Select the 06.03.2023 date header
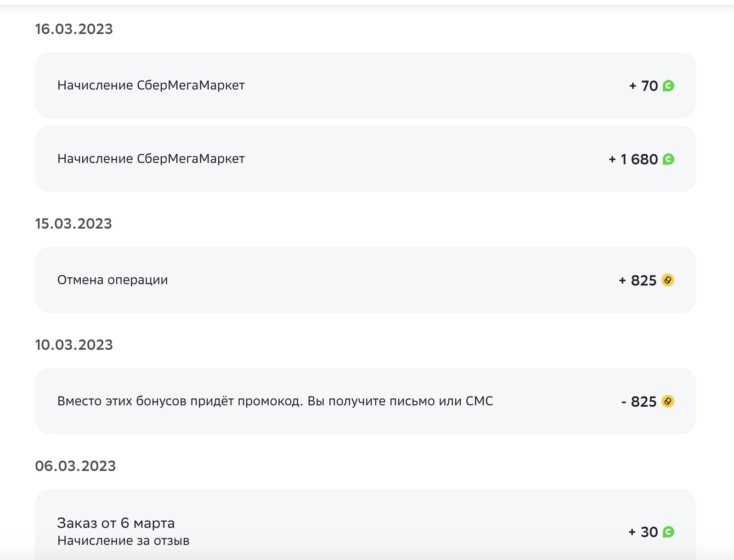734x560 pixels. click(75, 466)
